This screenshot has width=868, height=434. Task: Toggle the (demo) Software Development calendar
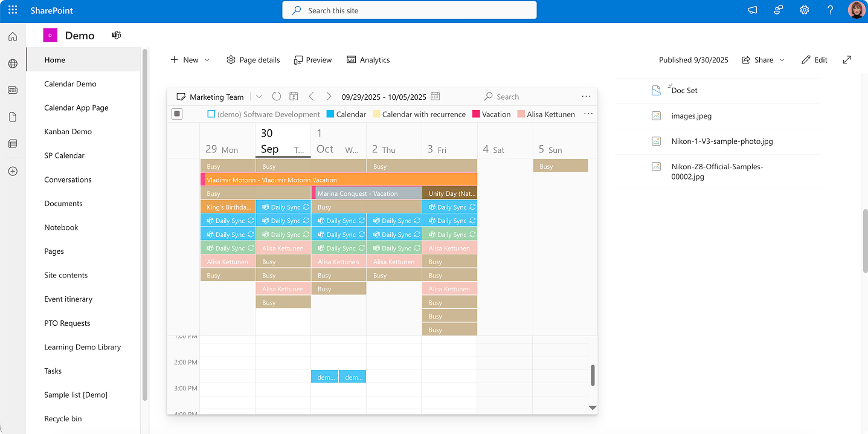tap(211, 114)
